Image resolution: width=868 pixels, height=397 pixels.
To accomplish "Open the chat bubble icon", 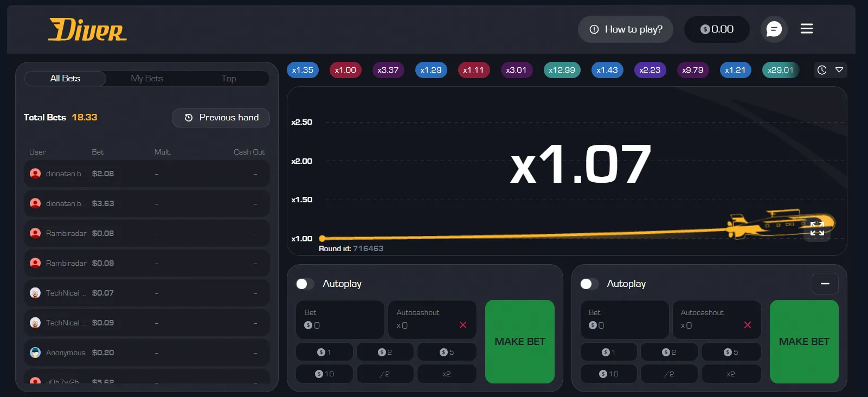I will [x=774, y=29].
